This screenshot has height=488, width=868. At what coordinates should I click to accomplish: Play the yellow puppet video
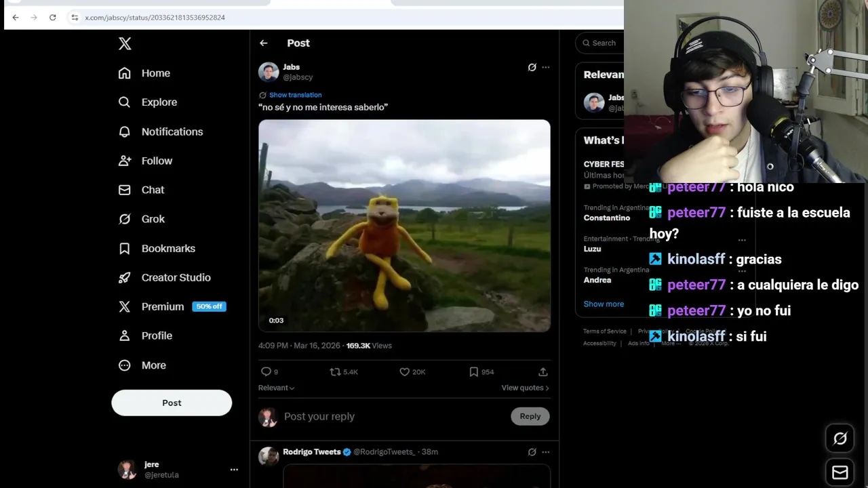pos(404,226)
